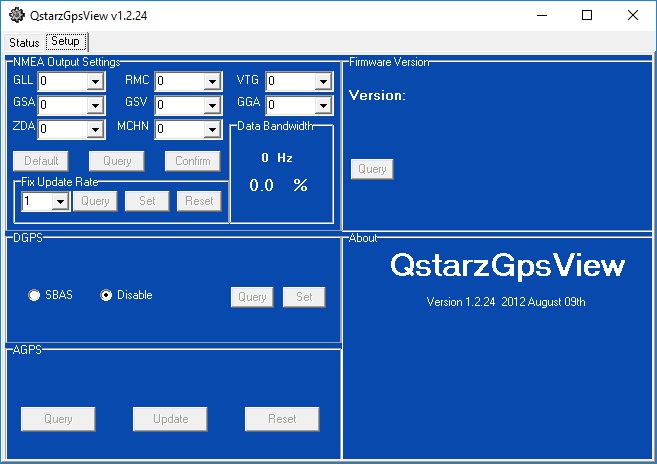The width and height of the screenshot is (657, 464).
Task: Click the Version: label under Firmware Version
Action: pos(378,96)
